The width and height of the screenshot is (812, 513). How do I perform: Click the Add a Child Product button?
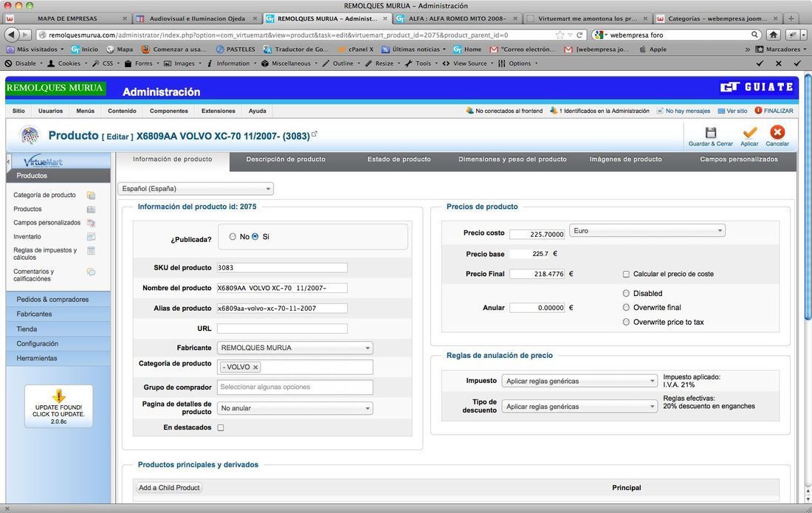pyautogui.click(x=169, y=488)
